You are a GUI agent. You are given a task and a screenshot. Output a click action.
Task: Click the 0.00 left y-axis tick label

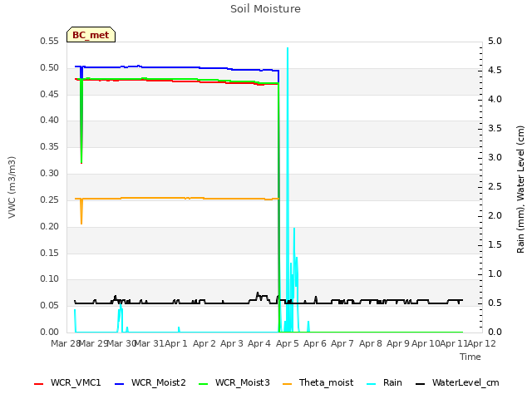(50, 332)
